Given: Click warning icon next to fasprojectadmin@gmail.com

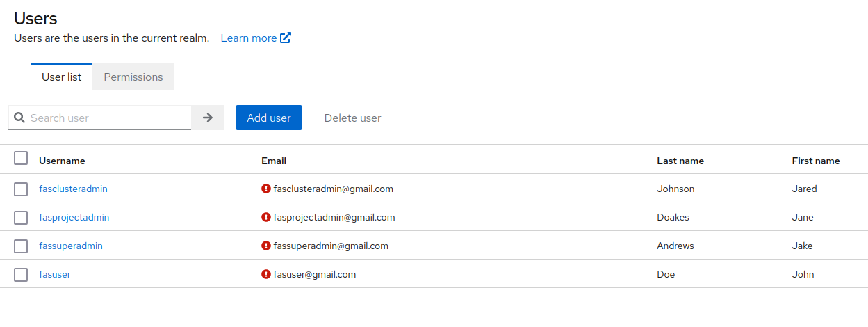Looking at the screenshot, I should click(266, 217).
